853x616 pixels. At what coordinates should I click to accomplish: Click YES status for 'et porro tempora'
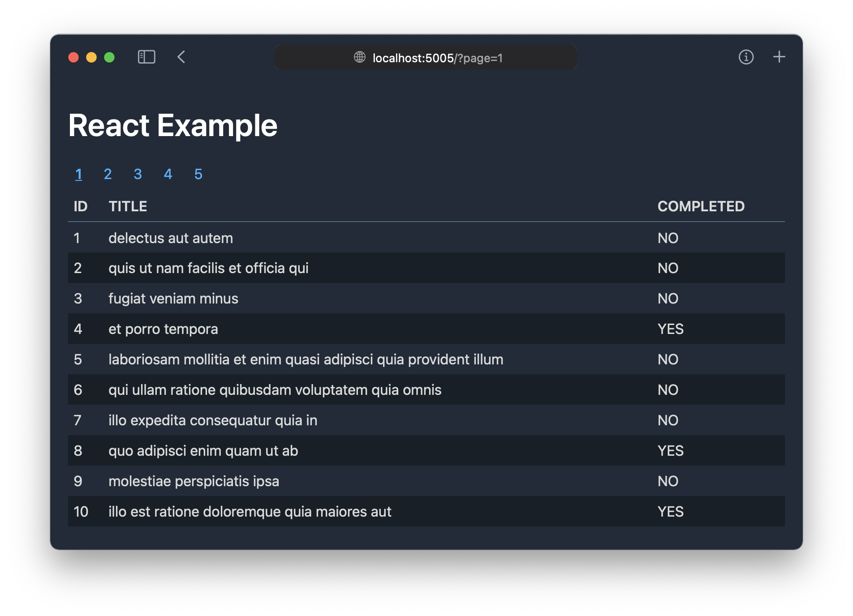pyautogui.click(x=671, y=329)
